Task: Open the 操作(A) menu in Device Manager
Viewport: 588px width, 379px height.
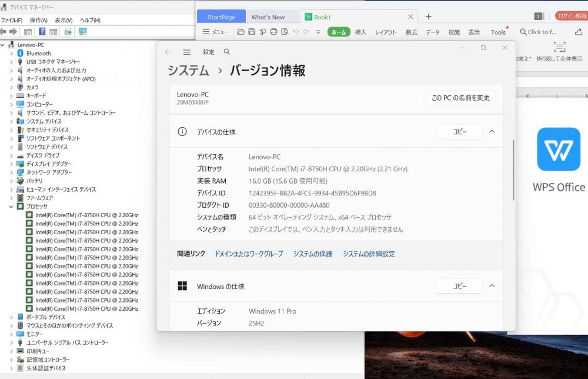Action: 39,20
